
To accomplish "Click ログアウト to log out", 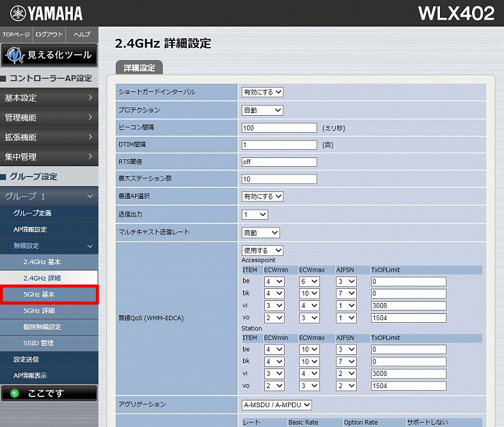I will click(x=49, y=34).
